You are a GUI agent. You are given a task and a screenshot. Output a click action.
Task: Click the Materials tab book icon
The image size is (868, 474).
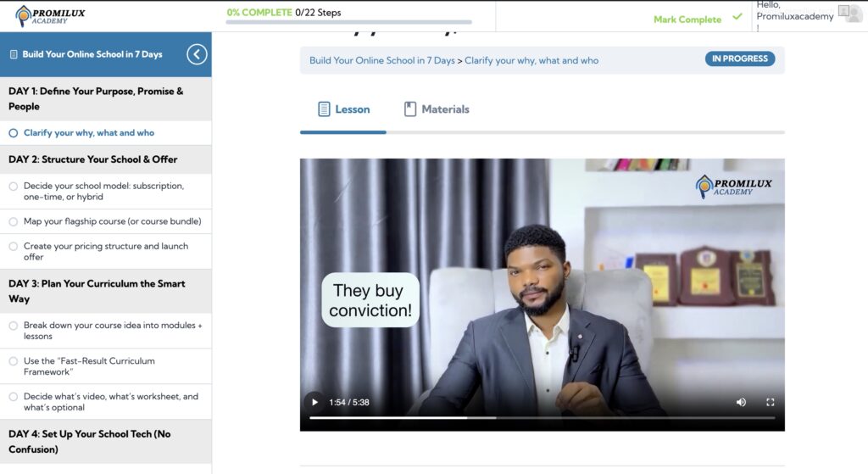pyautogui.click(x=410, y=109)
